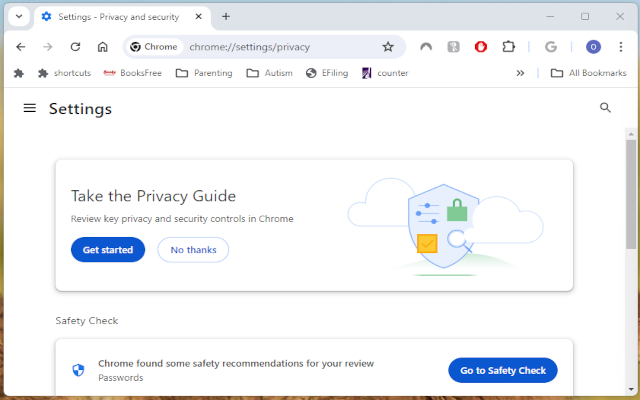Expand the hidden bookmarks overflow chevron
The width and height of the screenshot is (640, 400).
(520, 73)
